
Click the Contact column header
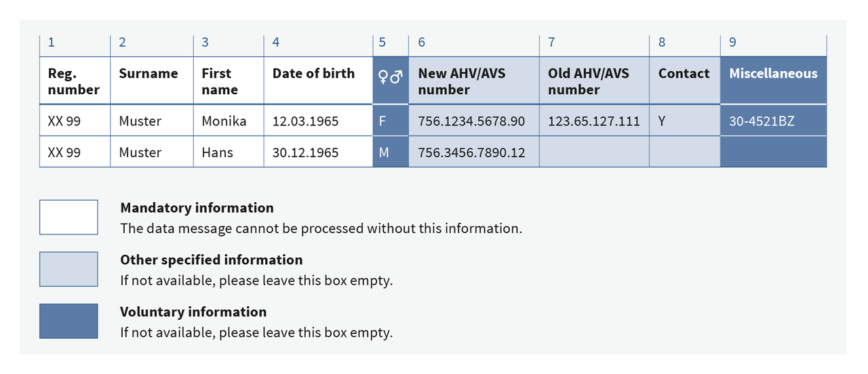tap(684, 74)
